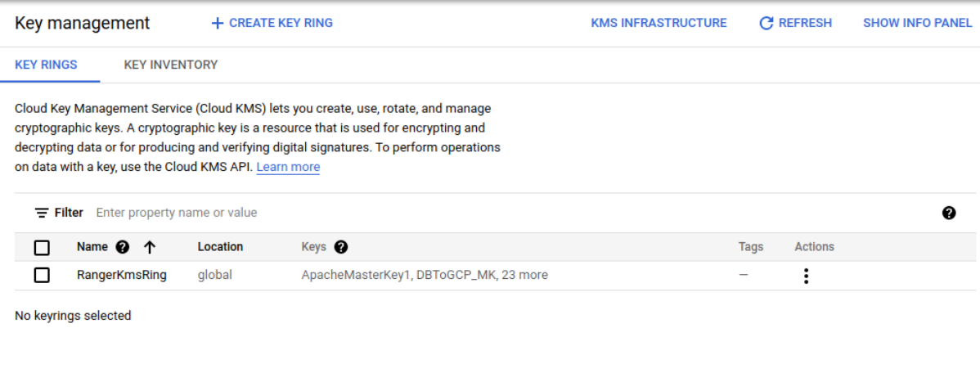
Task: Switch to the Key Rings tab
Action: 47,65
